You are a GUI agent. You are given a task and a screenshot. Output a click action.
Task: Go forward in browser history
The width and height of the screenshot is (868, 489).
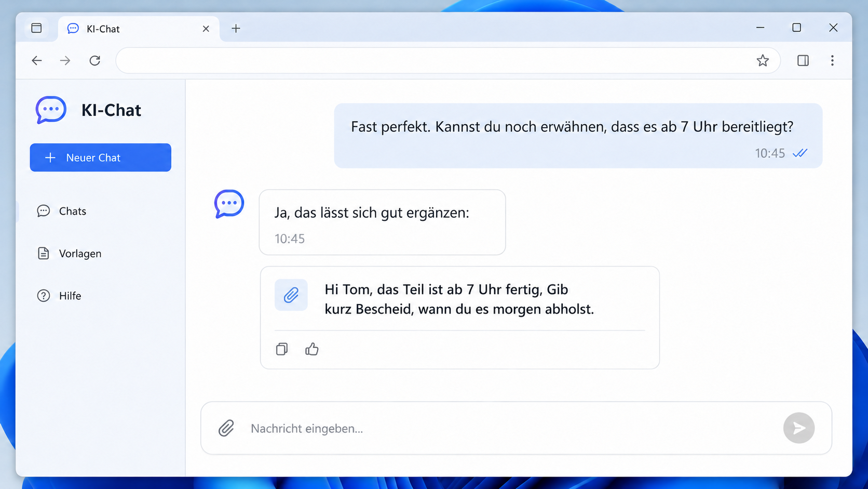pos(65,61)
